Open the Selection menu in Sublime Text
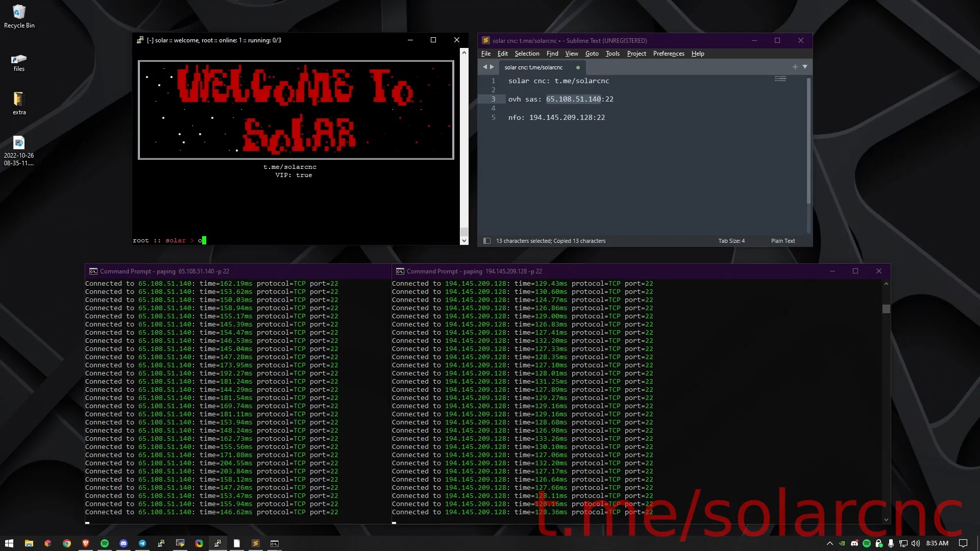 click(x=527, y=54)
